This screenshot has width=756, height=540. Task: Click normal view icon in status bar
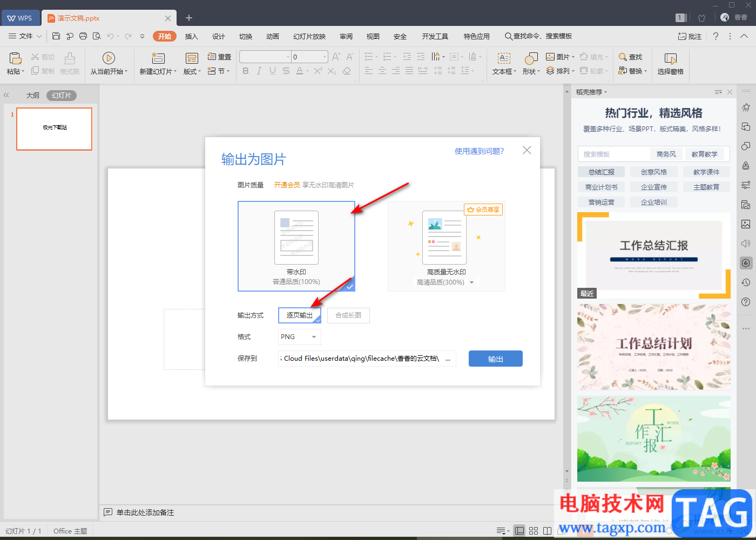[x=519, y=531]
